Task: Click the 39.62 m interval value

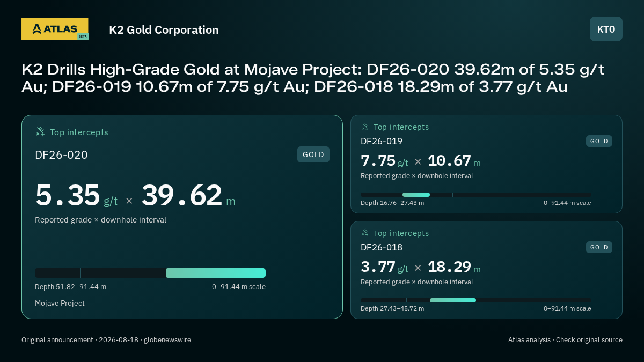Action: tap(188, 195)
